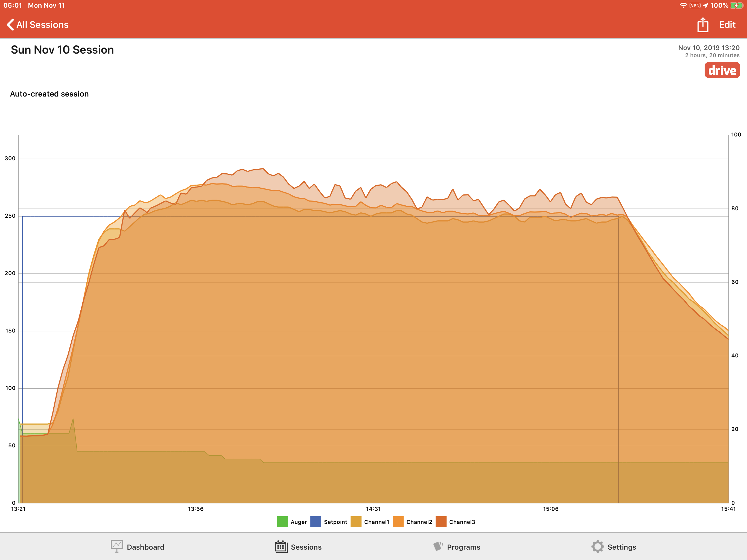Select the Sun Nov 10 Session title
Image resolution: width=747 pixels, height=560 pixels.
tap(62, 50)
